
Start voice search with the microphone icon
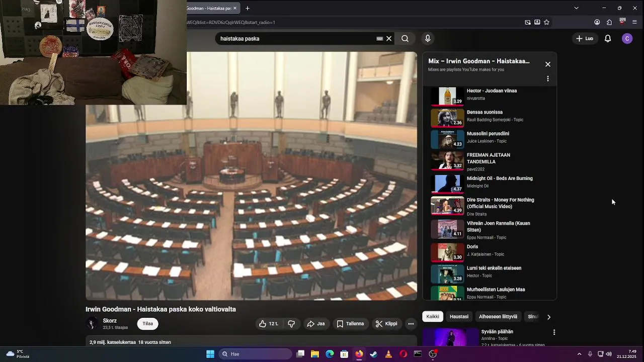(x=428, y=39)
